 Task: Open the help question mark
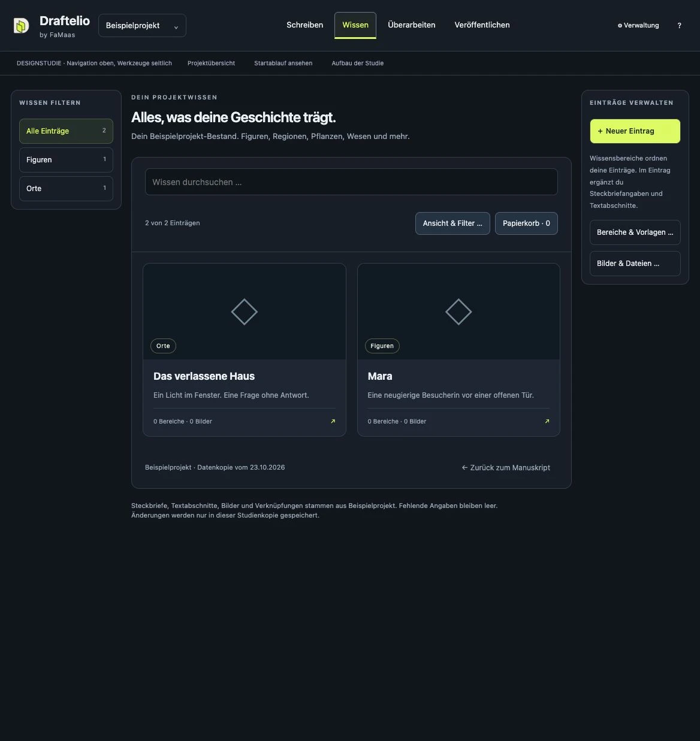pyautogui.click(x=679, y=25)
